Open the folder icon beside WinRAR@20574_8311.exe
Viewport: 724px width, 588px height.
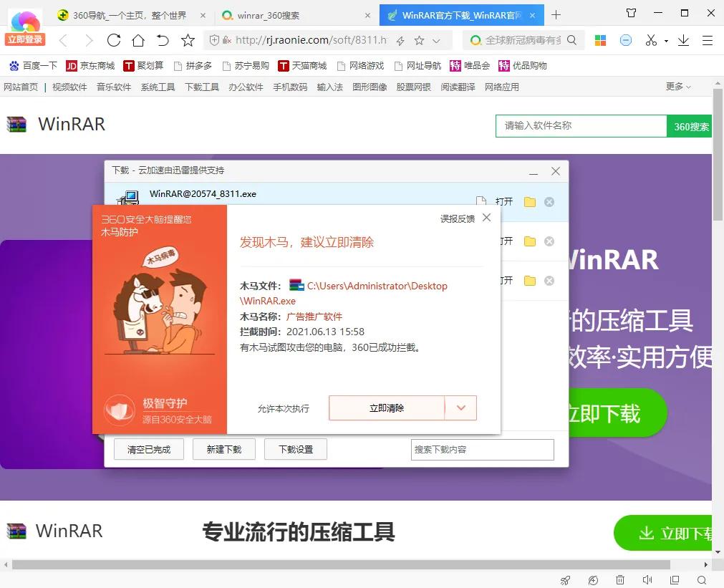click(x=530, y=202)
